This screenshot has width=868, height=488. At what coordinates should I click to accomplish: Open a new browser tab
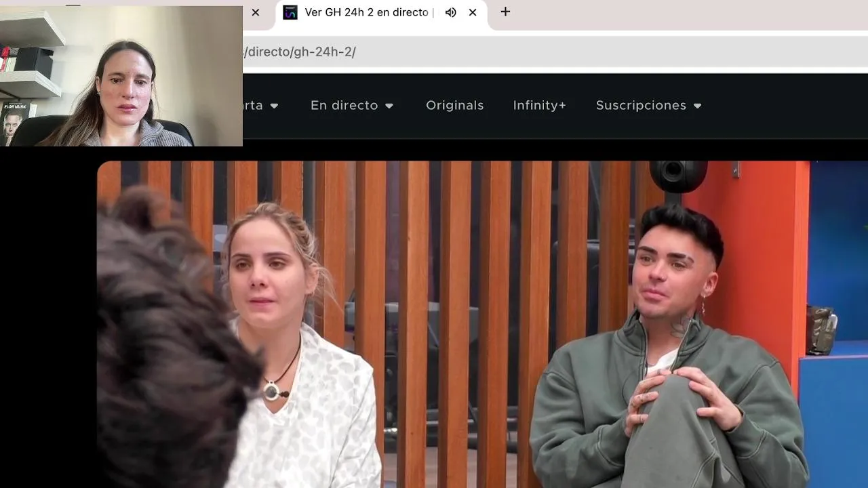click(505, 12)
